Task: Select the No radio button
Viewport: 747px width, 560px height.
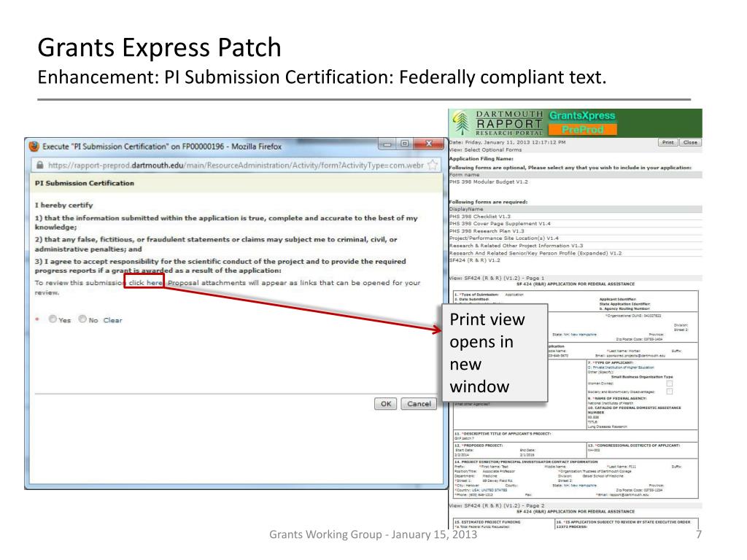Action: coord(83,319)
